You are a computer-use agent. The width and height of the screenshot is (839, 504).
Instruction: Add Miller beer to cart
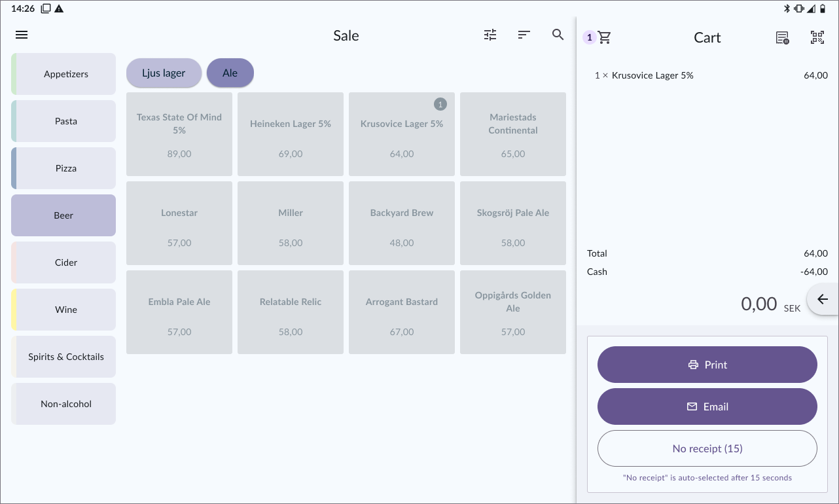click(x=291, y=223)
